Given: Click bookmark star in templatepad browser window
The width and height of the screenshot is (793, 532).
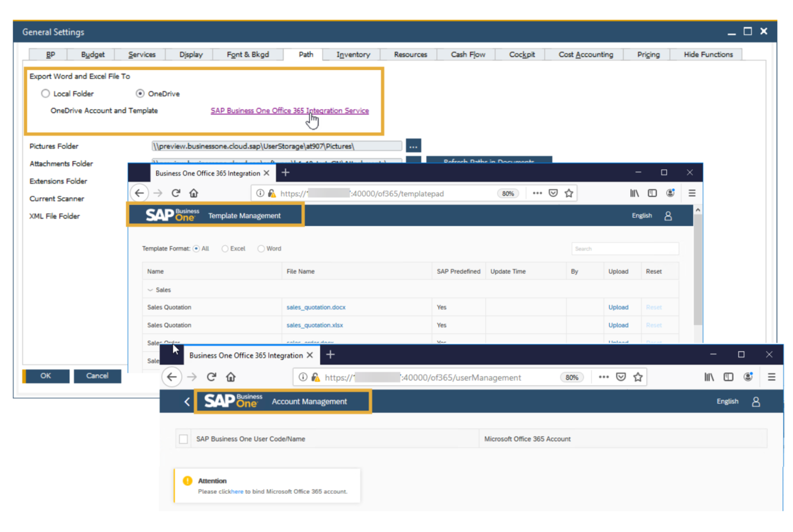Looking at the screenshot, I should click(569, 193).
